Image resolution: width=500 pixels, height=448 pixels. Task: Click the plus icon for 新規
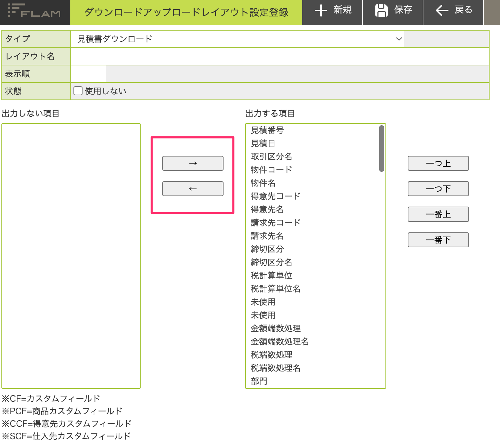point(321,10)
